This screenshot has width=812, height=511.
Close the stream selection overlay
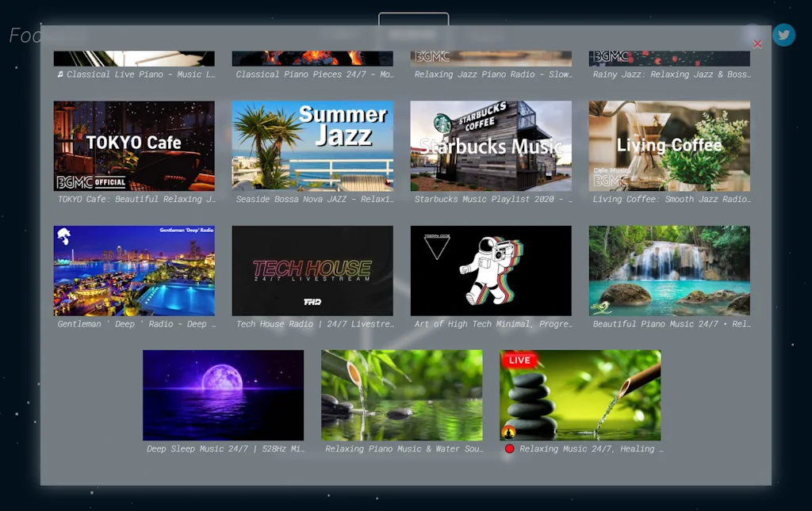coord(757,44)
